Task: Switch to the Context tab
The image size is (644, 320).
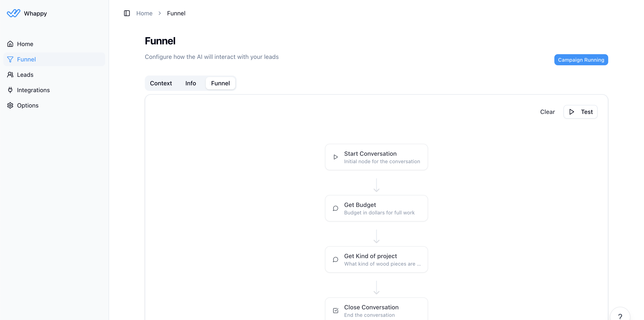Action: (x=161, y=83)
